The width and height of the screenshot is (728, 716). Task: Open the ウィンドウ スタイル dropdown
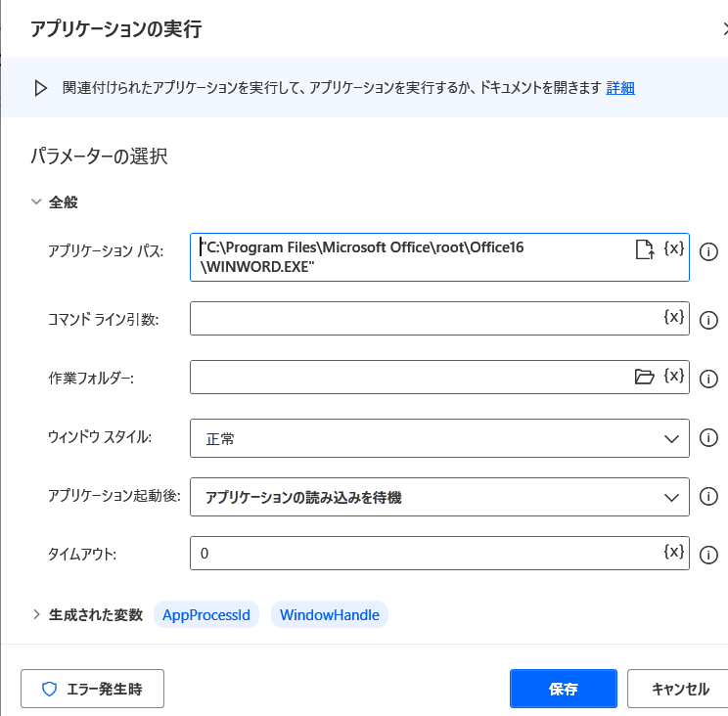[439, 438]
